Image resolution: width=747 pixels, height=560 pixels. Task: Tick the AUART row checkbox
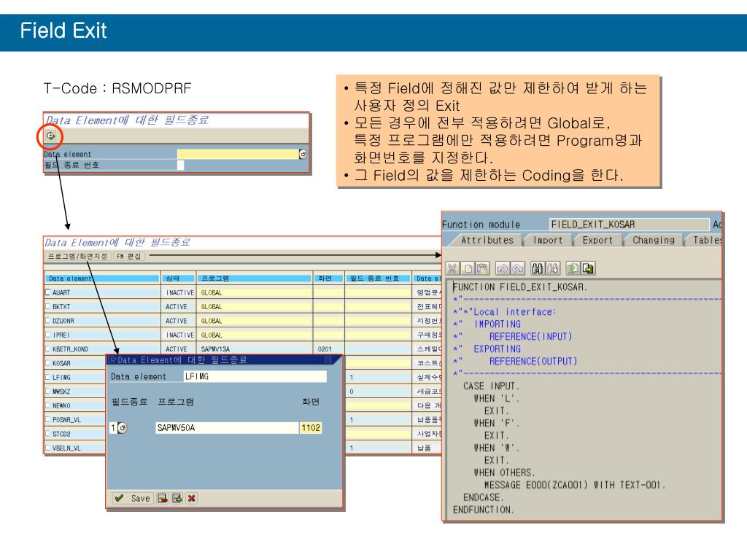click(47, 292)
